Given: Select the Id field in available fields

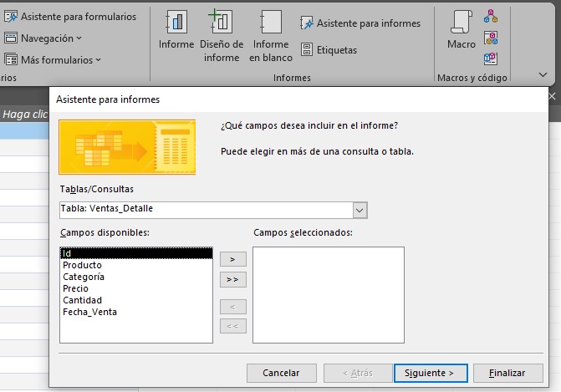Looking at the screenshot, I should (136, 253).
